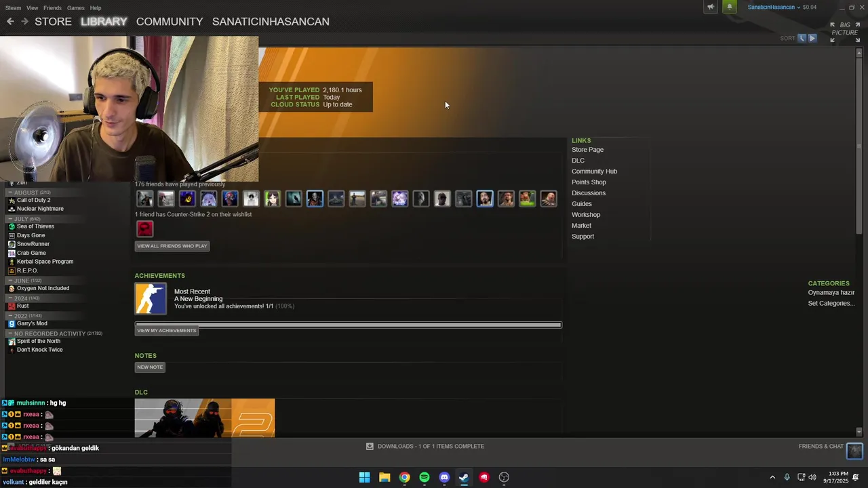This screenshot has height=488, width=868.
Task: Switch to the LIBRARY tab
Action: click(x=104, y=22)
